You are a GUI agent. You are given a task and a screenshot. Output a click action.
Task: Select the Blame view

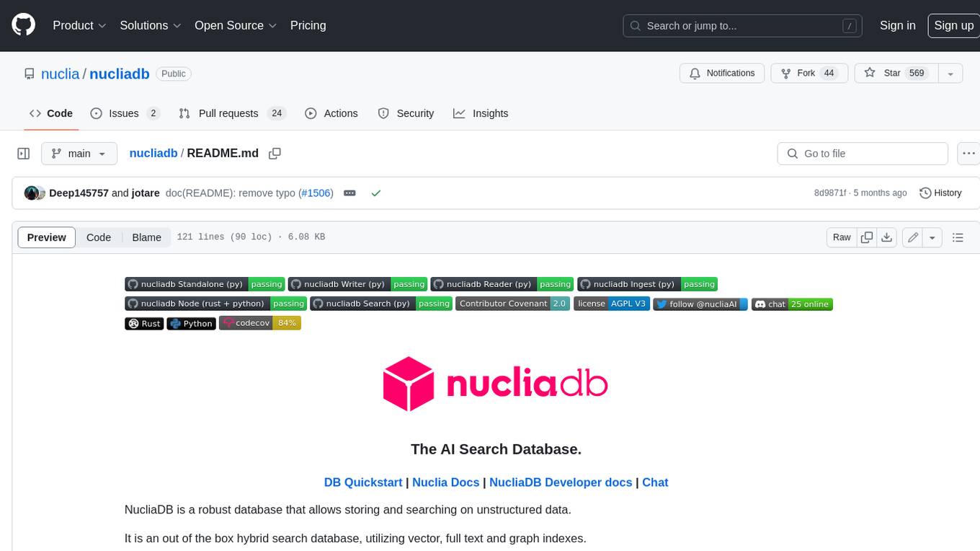coord(146,237)
